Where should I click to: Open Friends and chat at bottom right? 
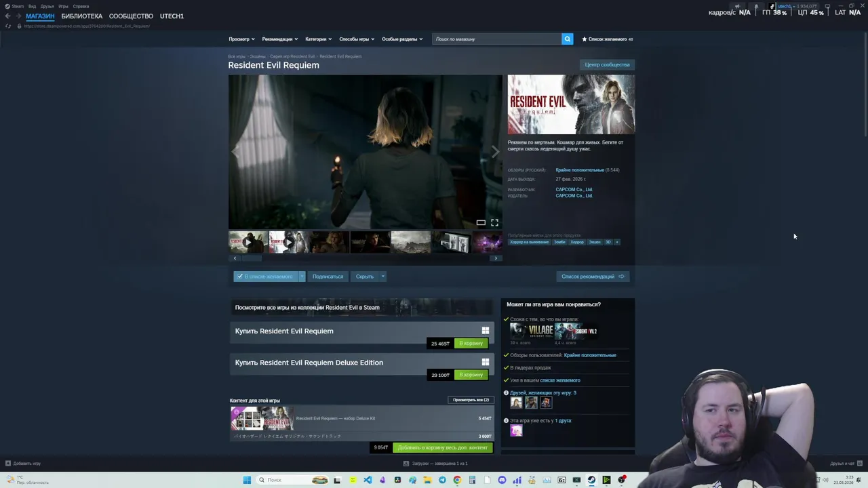(846, 464)
